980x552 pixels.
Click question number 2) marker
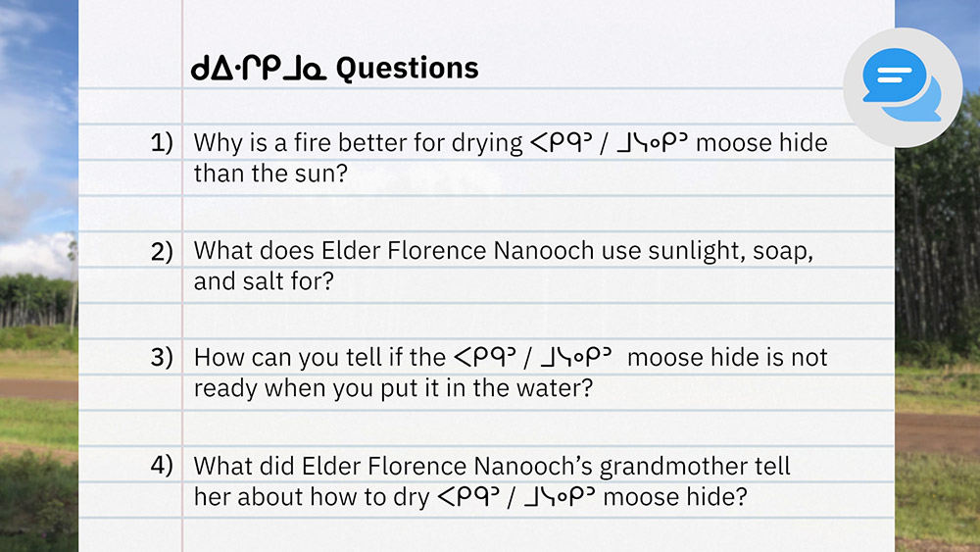(x=162, y=250)
